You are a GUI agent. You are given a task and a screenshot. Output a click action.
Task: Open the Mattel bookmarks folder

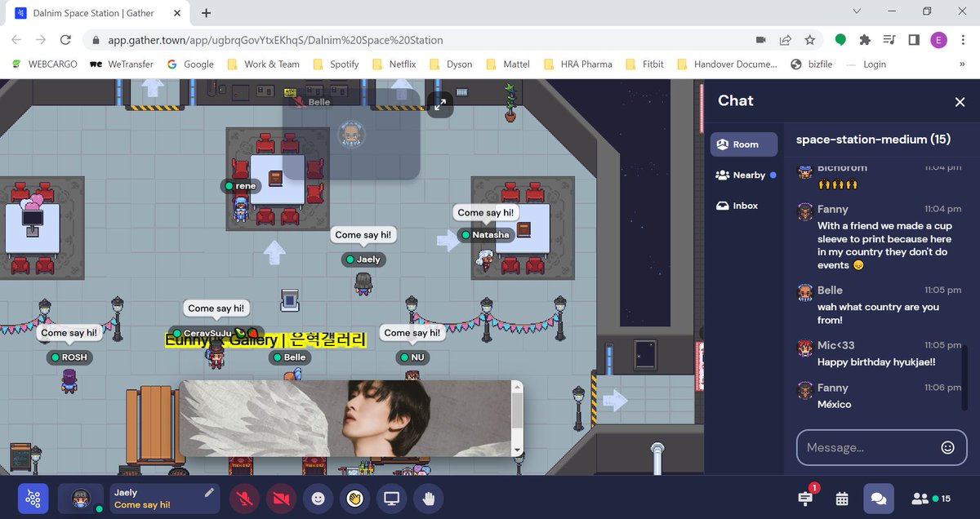(507, 64)
